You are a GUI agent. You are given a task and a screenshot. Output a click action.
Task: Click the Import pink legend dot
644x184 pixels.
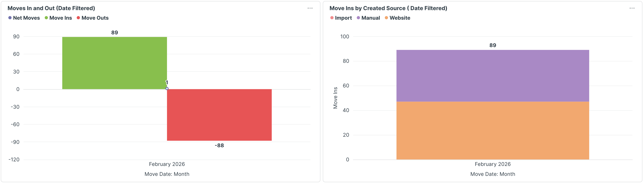(332, 18)
